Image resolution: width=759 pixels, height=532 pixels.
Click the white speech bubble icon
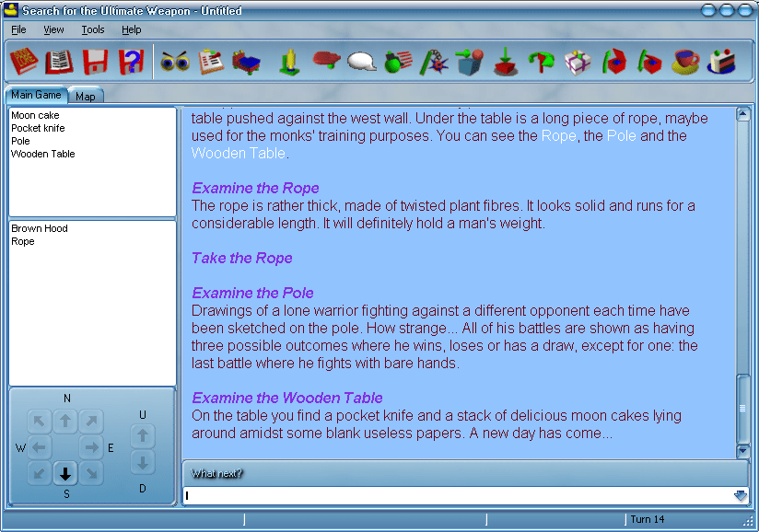(361, 62)
